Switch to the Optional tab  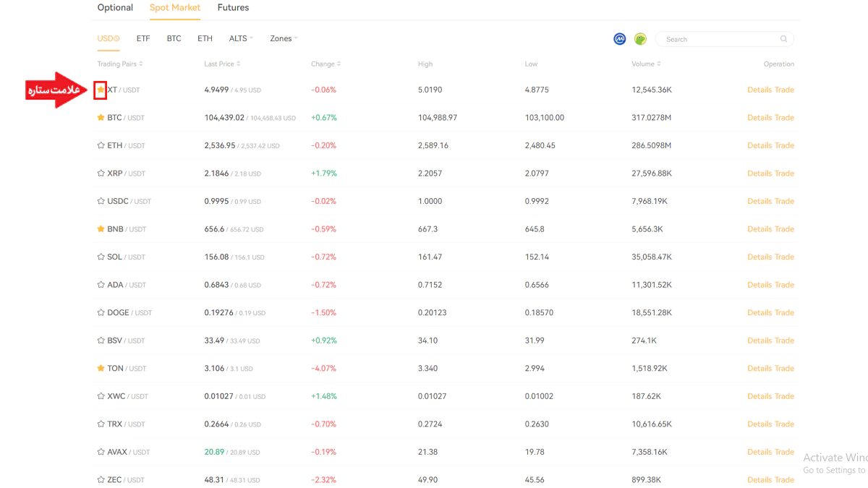pos(115,7)
